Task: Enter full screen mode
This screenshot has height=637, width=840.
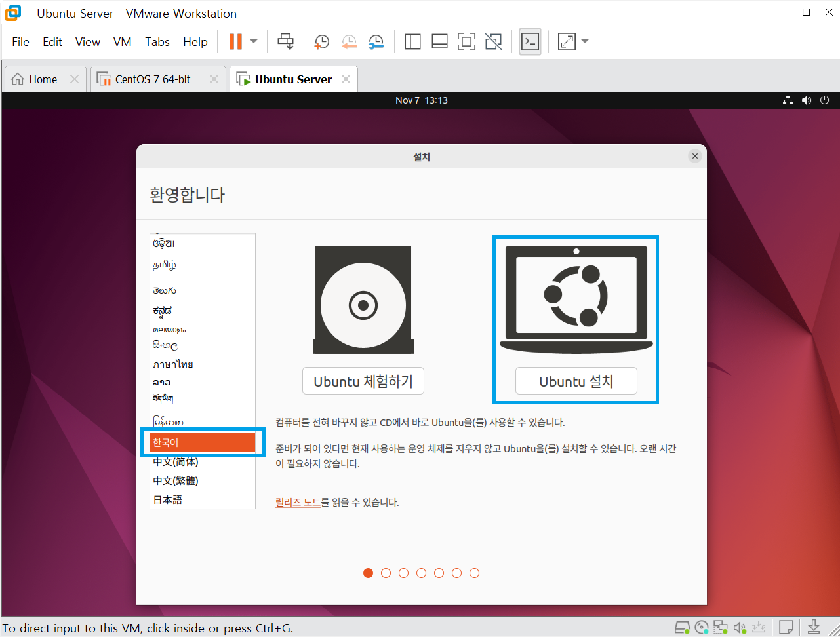Action: click(466, 42)
